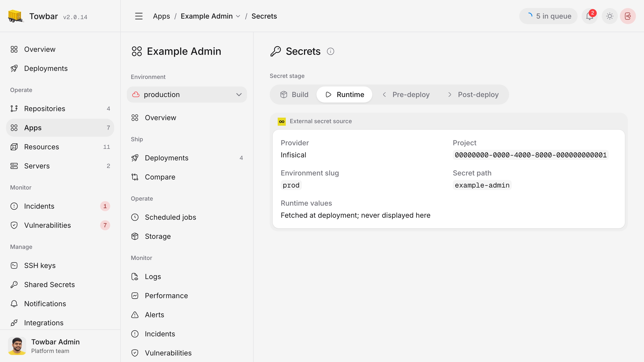Click the Infisical external source icon
Viewport: 644px width, 362px height.
coord(281,121)
